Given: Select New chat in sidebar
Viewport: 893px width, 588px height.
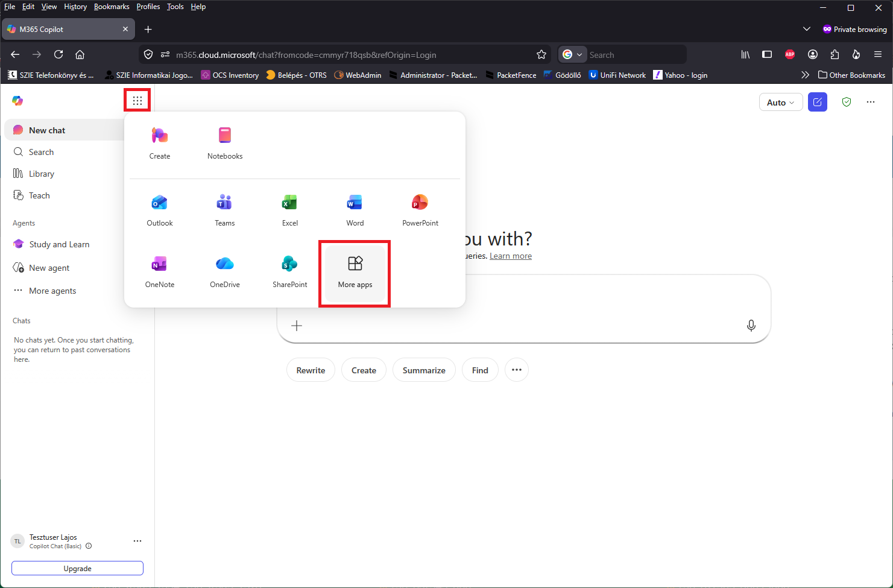Looking at the screenshot, I should point(65,130).
